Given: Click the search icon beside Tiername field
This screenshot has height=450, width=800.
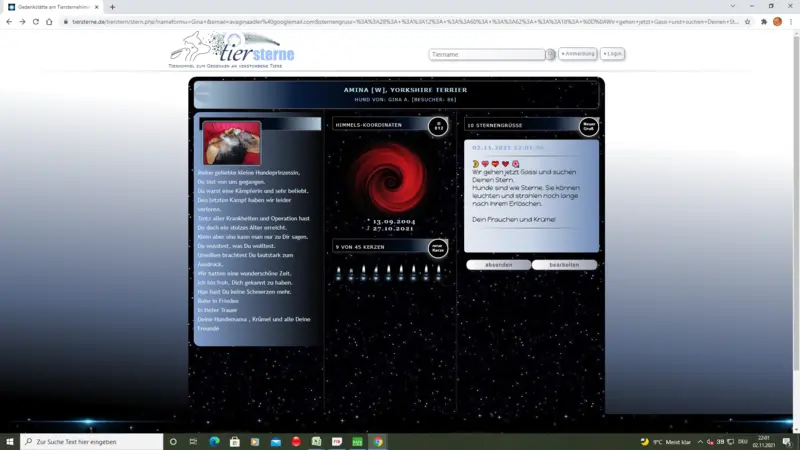Looking at the screenshot, I should pyautogui.click(x=551, y=54).
